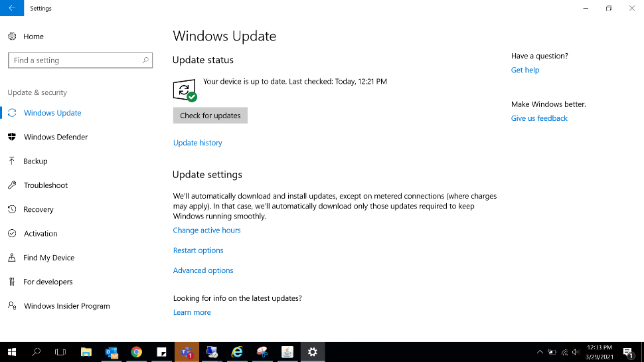
Task: Launch Google Chrome from the taskbar
Action: [136, 352]
